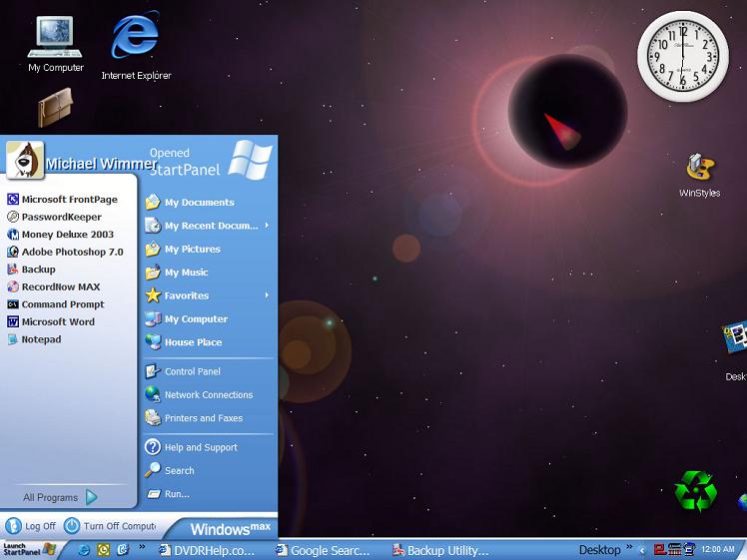Open Notepad
Image resolution: width=747 pixels, height=560 pixels.
coord(34,339)
